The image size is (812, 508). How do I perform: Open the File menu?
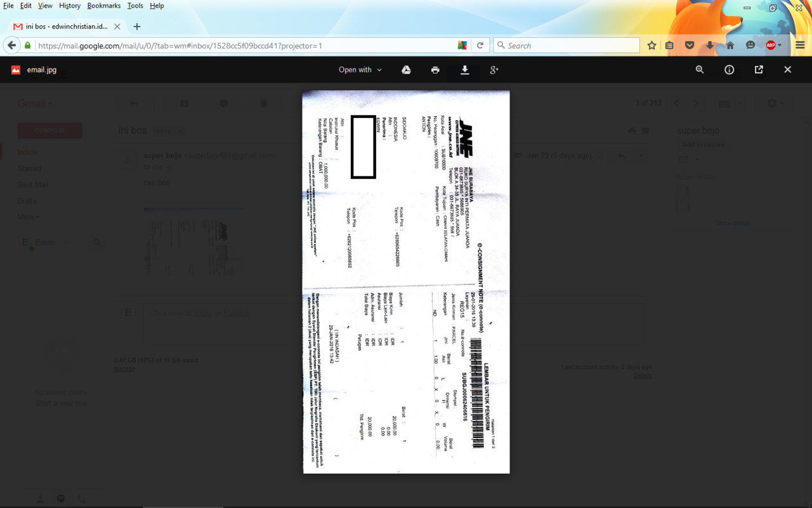8,6
